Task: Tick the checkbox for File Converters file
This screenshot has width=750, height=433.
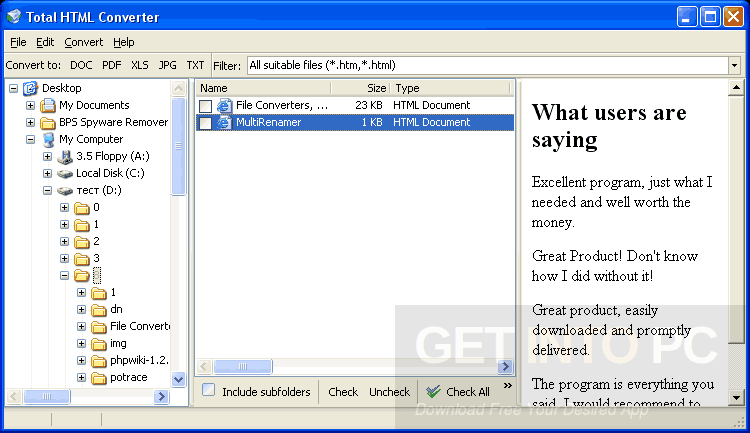Action: (x=205, y=106)
